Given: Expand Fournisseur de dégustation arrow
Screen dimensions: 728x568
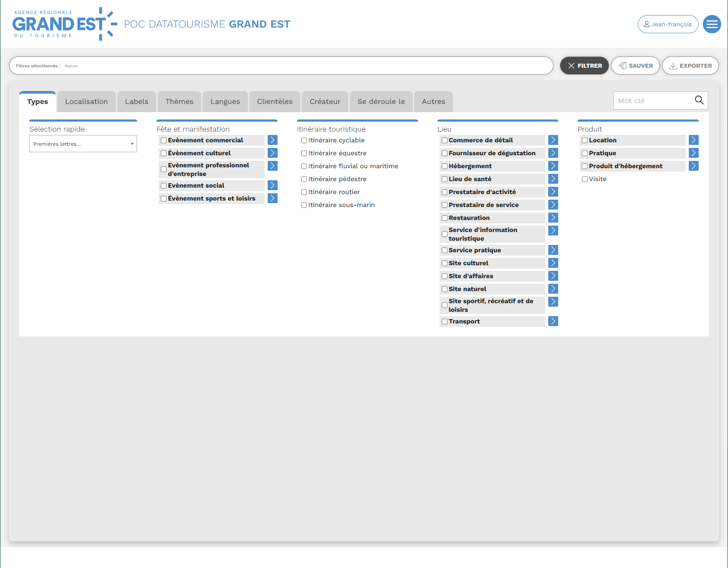Looking at the screenshot, I should pyautogui.click(x=553, y=153).
